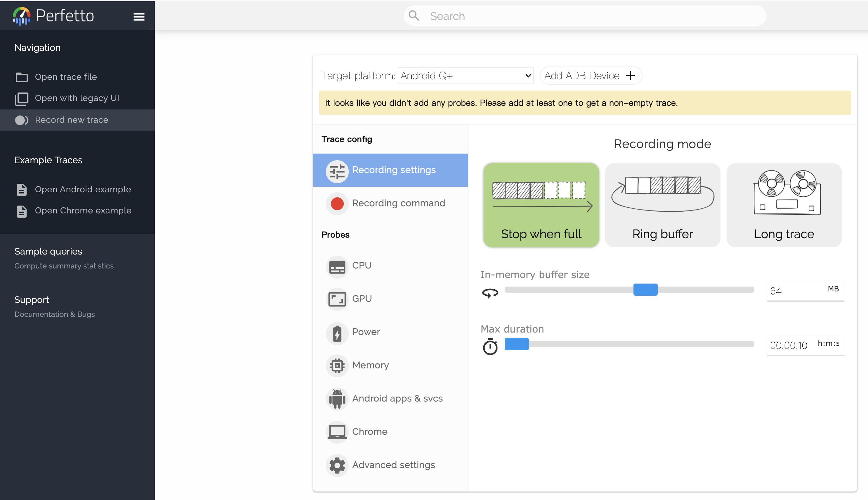
Task: Click the Chrome laptop icon
Action: 337,432
